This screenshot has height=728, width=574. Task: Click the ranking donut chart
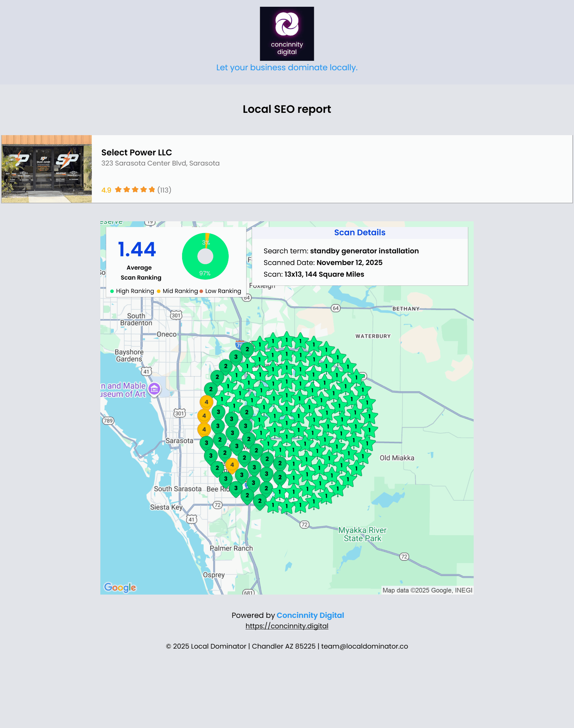[x=205, y=256]
